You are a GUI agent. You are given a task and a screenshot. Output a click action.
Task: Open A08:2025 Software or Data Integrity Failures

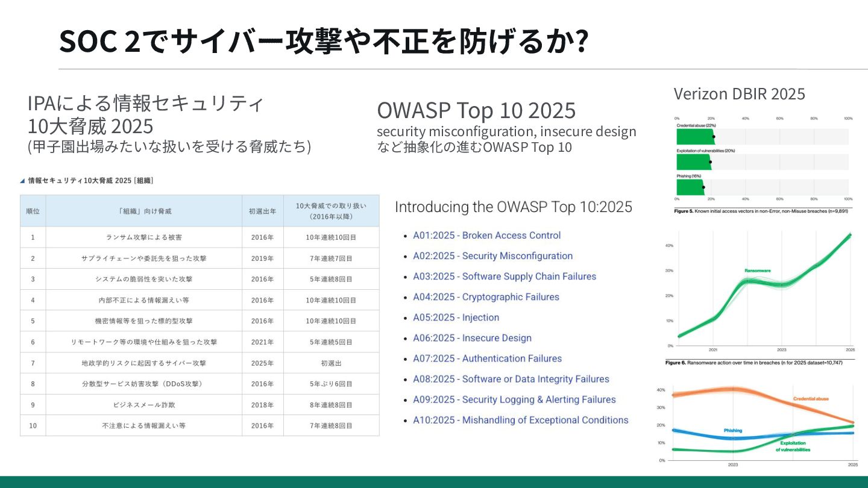[x=511, y=379]
